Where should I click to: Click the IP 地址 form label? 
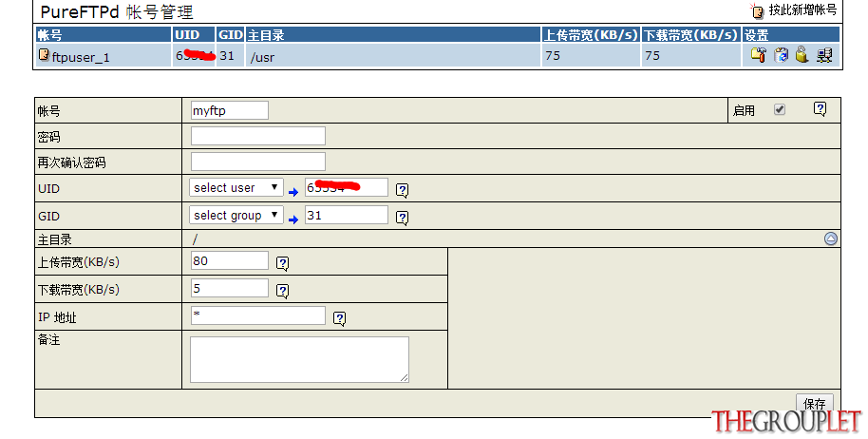click(57, 317)
